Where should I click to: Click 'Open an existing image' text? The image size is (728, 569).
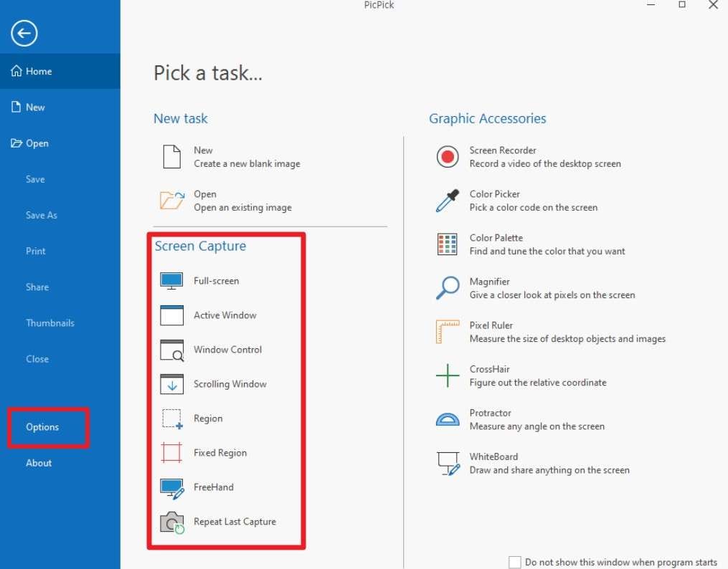point(243,207)
